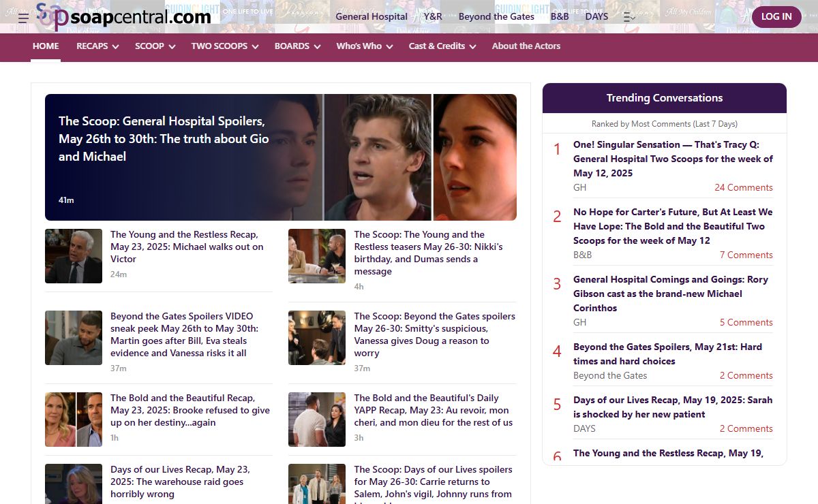The height and width of the screenshot is (504, 818).
Task: Open Beyond the Gates Spoilers May 21st article
Action: [667, 354]
